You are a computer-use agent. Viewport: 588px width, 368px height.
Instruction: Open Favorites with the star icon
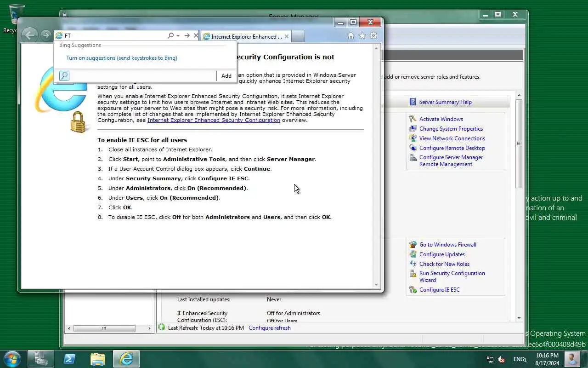pyautogui.click(x=362, y=35)
